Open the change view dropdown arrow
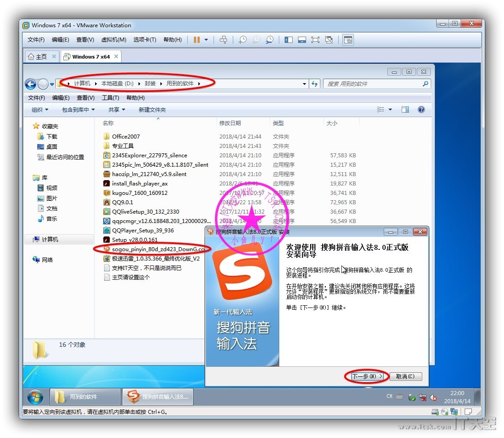 [390, 109]
